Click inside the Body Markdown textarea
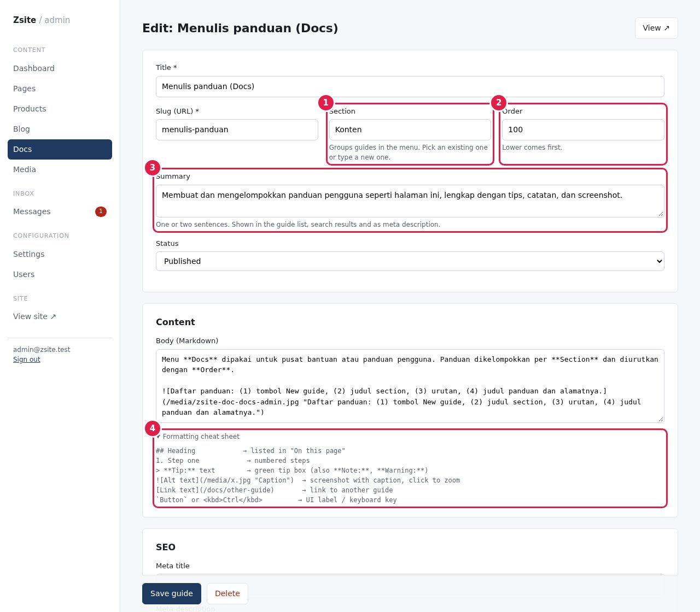This screenshot has height=612, width=700. point(410,386)
